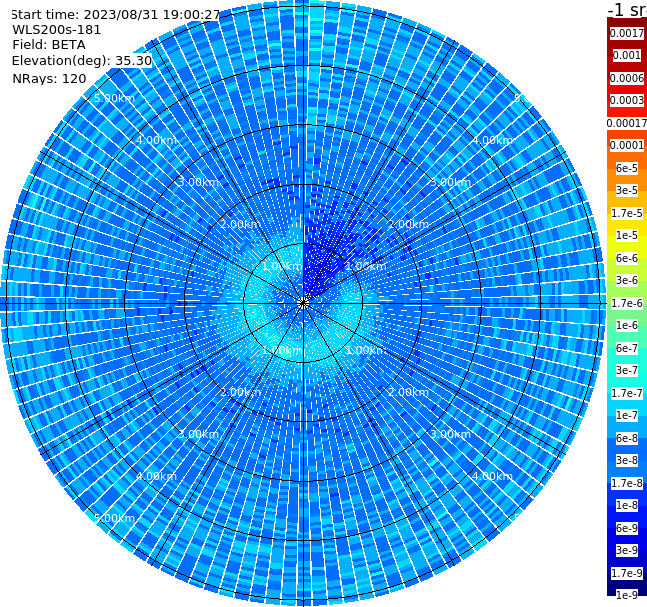Click the 1.7e-9 dark blue colorbar label

[626, 573]
